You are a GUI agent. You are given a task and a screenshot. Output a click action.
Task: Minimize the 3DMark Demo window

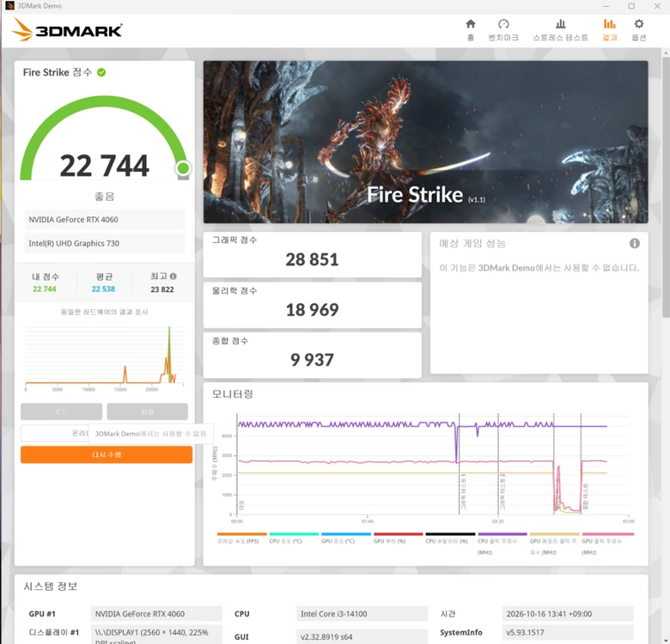[606, 6]
